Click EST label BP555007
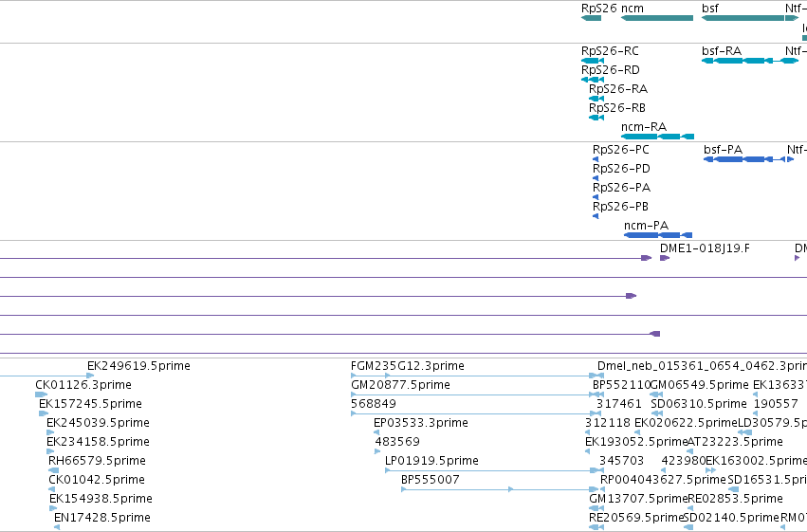807x532 pixels. pos(431,480)
